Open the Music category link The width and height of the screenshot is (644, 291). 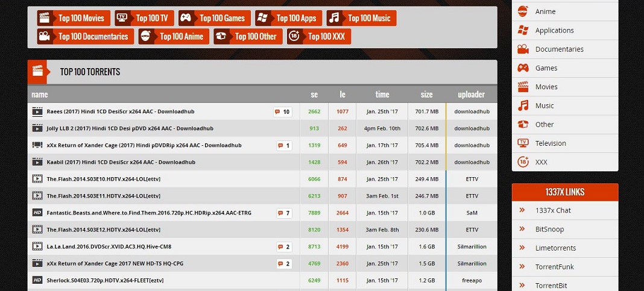(544, 105)
